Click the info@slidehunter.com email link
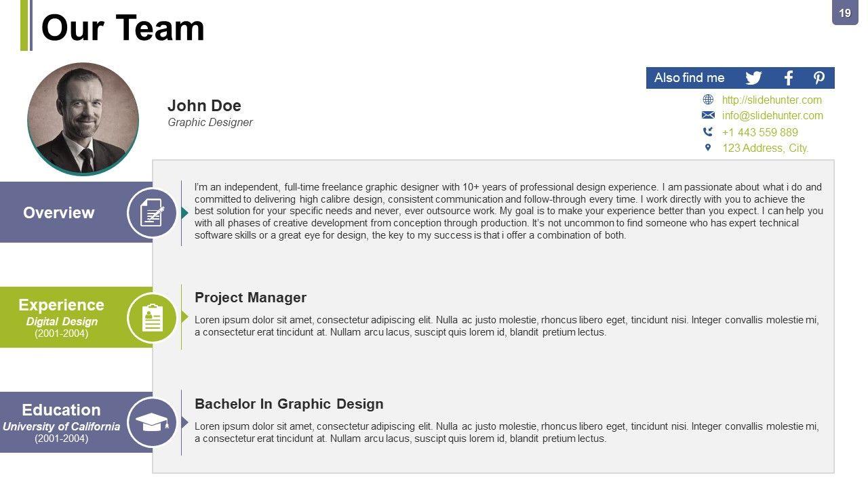 pyautogui.click(x=772, y=116)
